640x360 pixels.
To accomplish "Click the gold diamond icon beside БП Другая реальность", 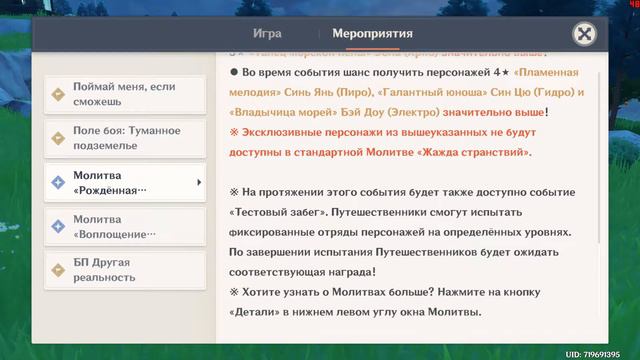I will click(x=58, y=270).
